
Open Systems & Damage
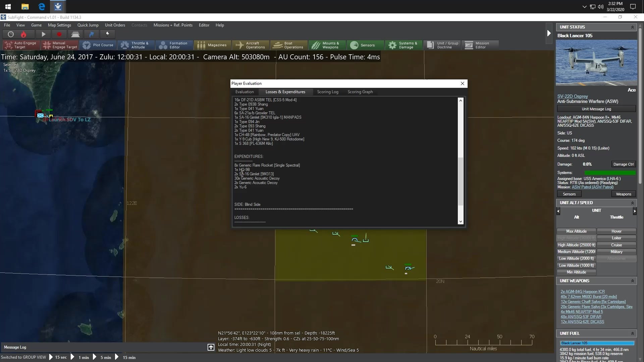click(x=404, y=45)
